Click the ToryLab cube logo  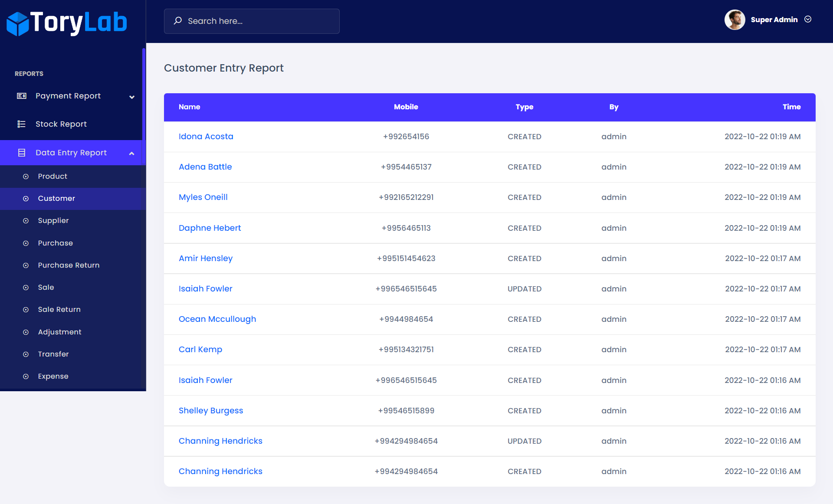click(x=17, y=23)
